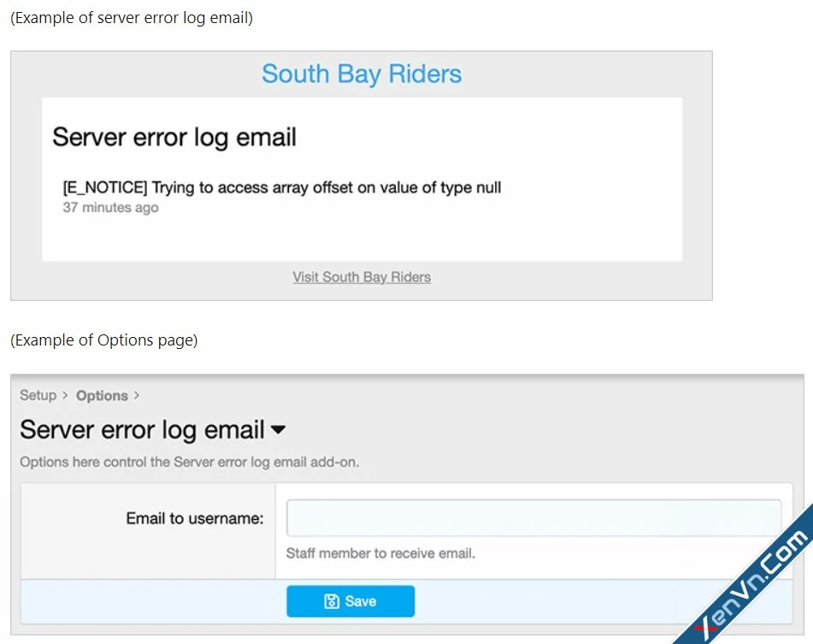Image resolution: width=813 pixels, height=644 pixels.
Task: Open the South Bay Riders header link
Action: [361, 74]
